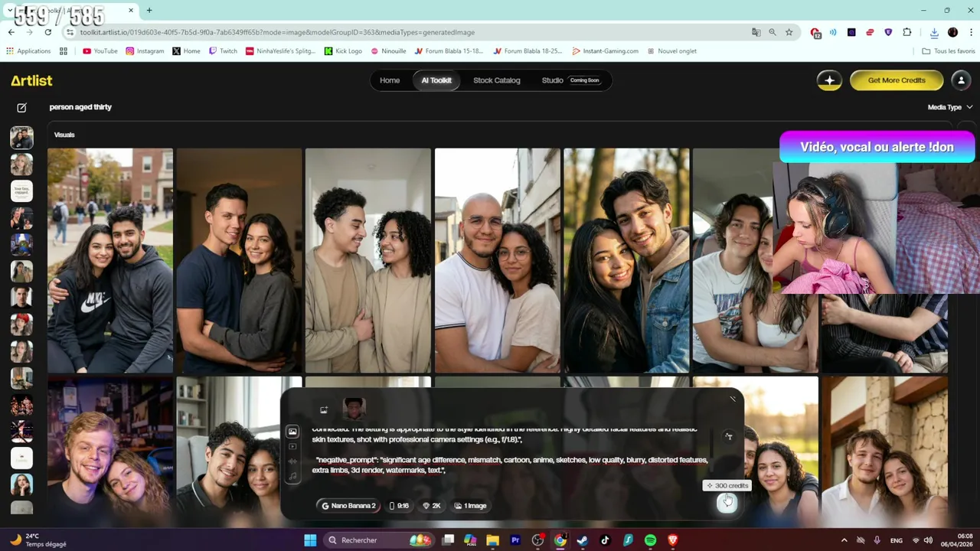Open the Applications bookmark shortcut

[x=28, y=51]
